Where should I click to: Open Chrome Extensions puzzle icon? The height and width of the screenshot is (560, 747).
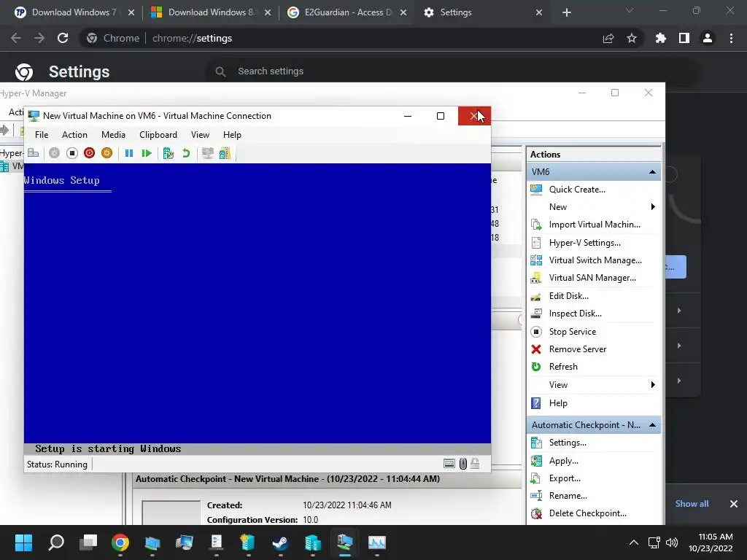click(661, 38)
